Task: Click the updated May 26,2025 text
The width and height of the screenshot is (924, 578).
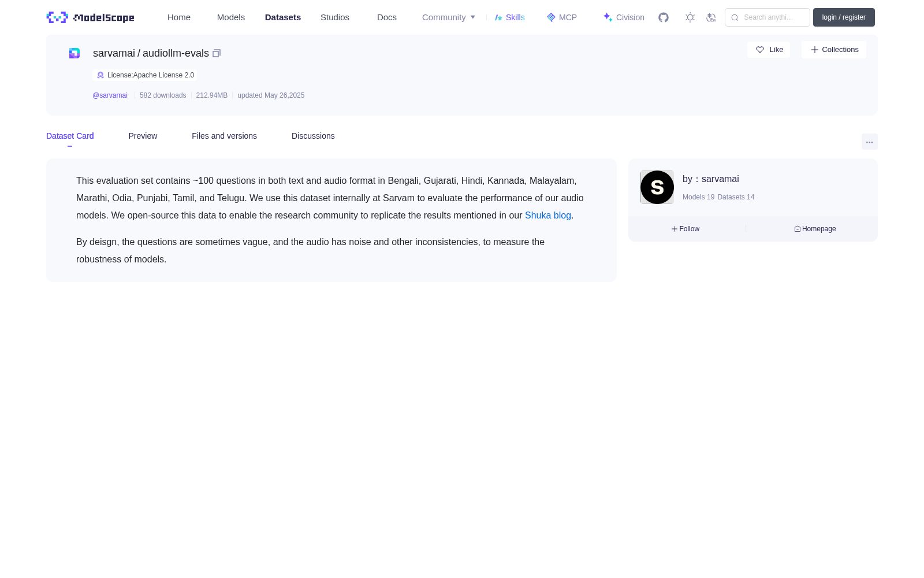Action: (x=271, y=95)
